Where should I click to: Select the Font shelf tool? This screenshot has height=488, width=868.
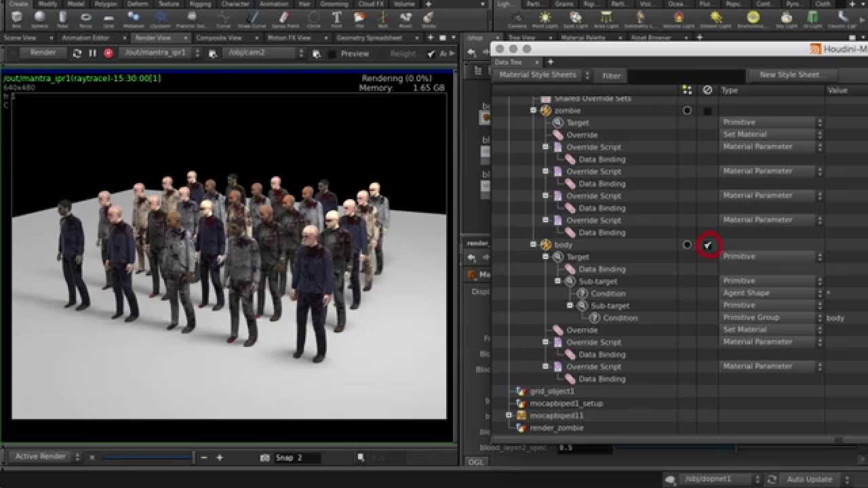point(336,19)
